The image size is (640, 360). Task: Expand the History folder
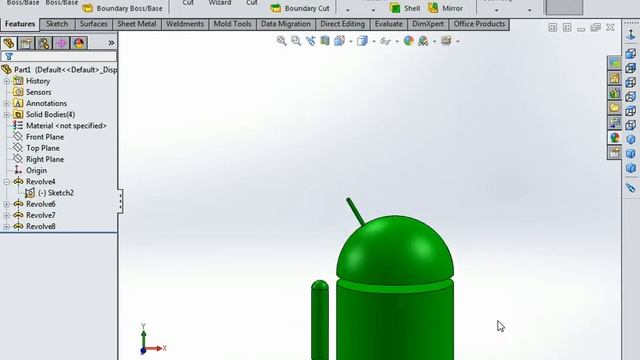(7, 81)
